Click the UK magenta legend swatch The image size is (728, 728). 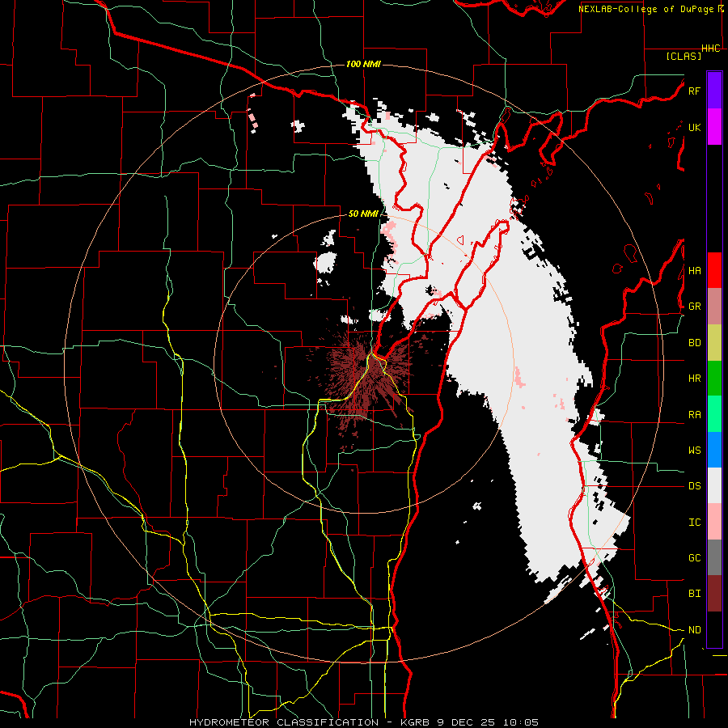(x=714, y=127)
